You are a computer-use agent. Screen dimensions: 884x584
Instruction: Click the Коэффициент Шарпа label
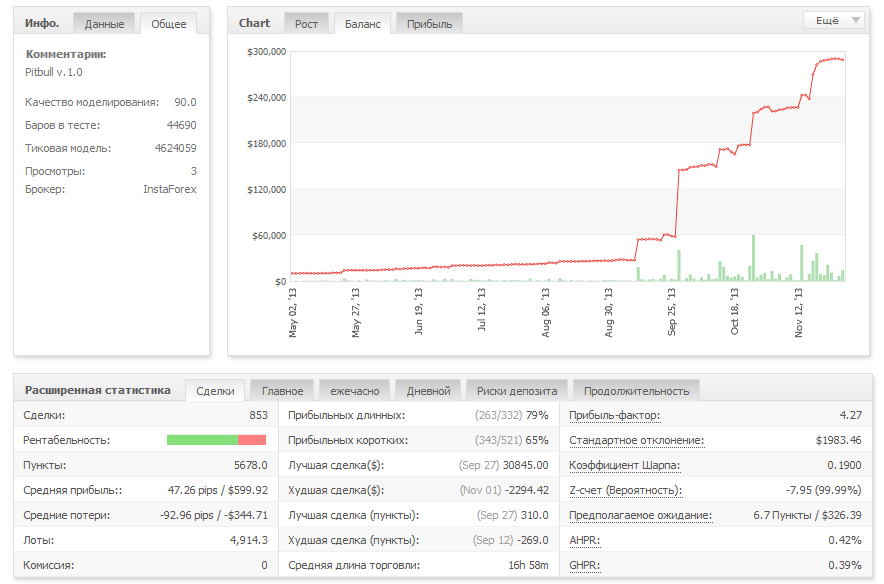[x=624, y=465]
